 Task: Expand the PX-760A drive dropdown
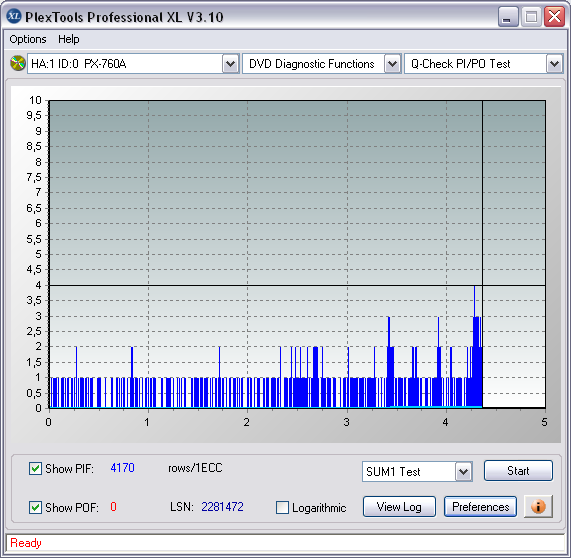[x=230, y=64]
